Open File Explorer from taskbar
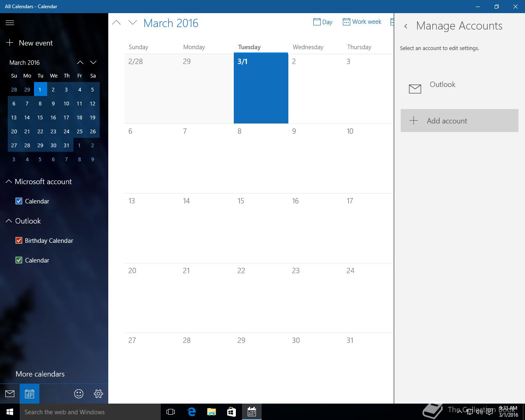Screen dimensions: 525x420 point(211,412)
